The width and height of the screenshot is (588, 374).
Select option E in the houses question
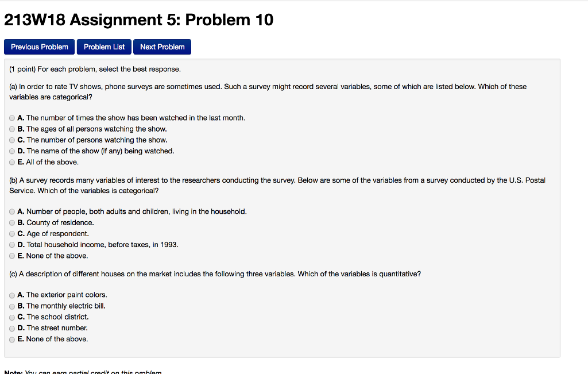(11, 339)
